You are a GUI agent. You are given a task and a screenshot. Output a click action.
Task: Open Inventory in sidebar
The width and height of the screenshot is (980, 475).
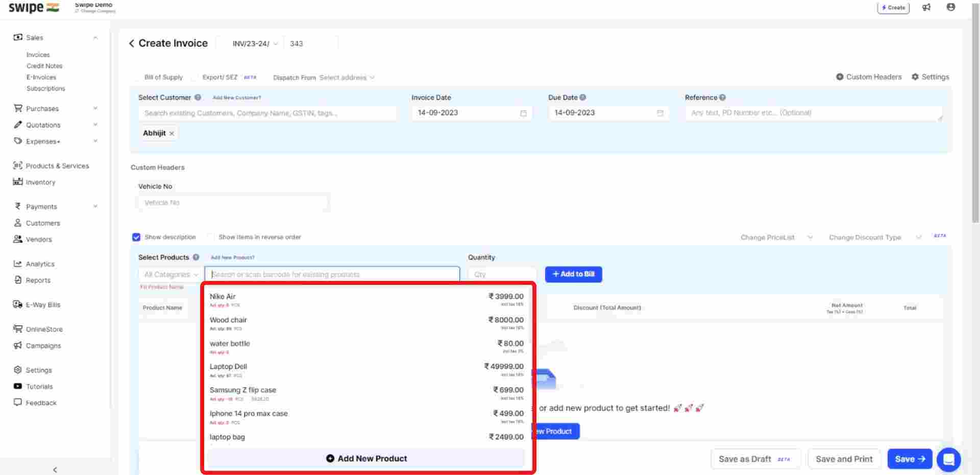pos(34,182)
